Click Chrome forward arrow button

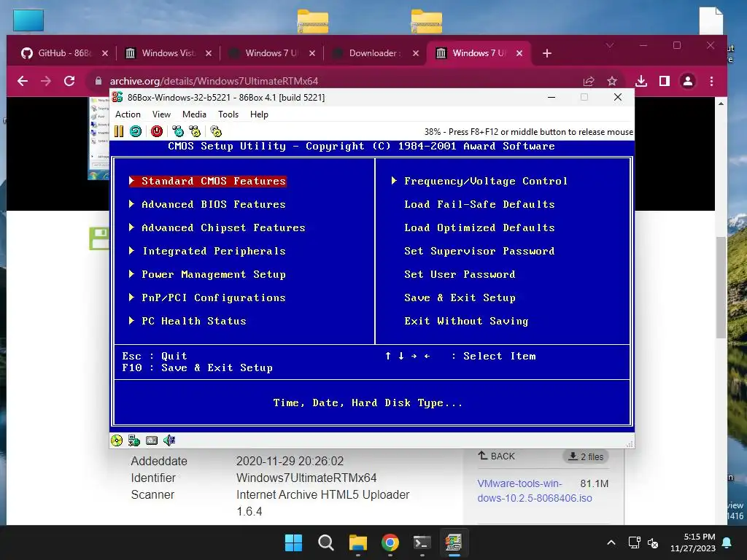click(46, 81)
